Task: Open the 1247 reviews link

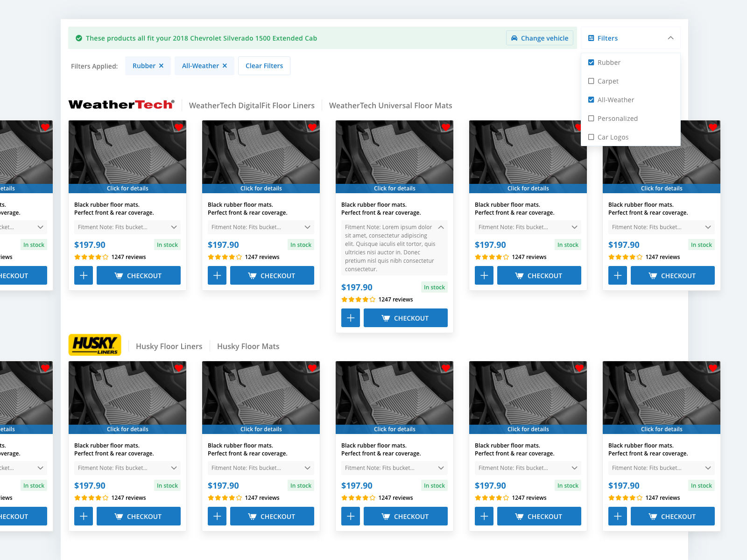Action: tap(128, 257)
